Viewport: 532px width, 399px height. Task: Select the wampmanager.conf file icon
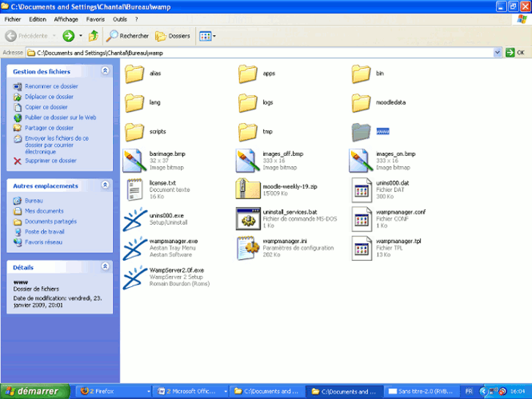click(361, 219)
